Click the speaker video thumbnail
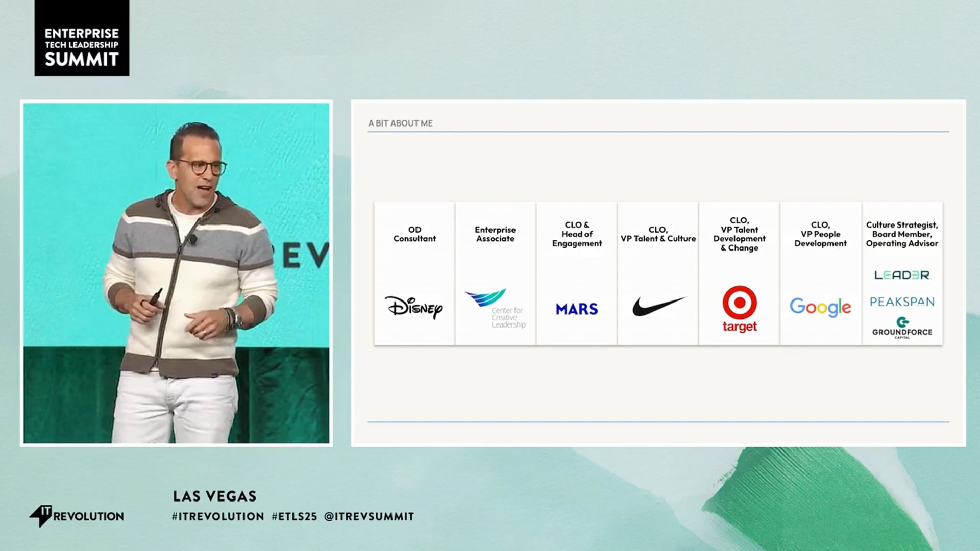Viewport: 980px width, 551px height. (176, 273)
